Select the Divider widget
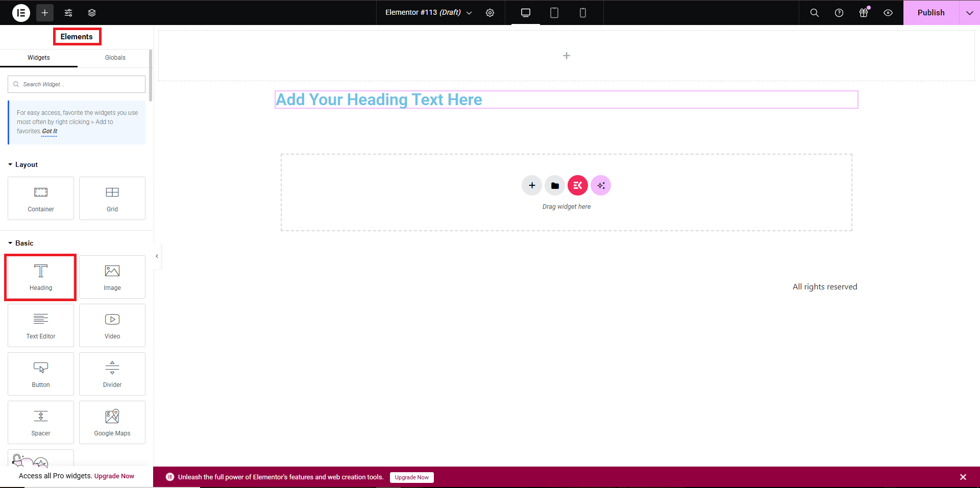Image resolution: width=980 pixels, height=488 pixels. tap(112, 374)
